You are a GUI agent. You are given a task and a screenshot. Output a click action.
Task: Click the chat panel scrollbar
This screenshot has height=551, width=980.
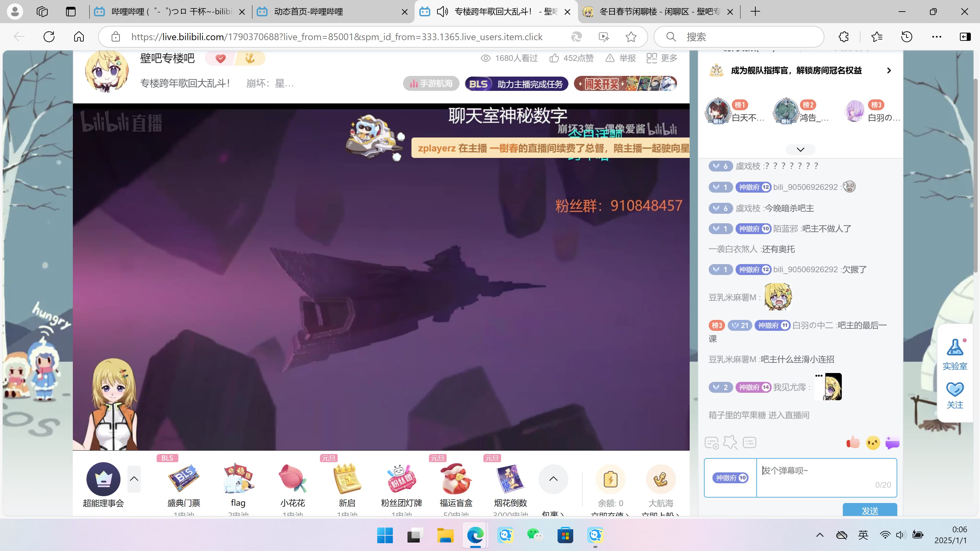[x=975, y=175]
